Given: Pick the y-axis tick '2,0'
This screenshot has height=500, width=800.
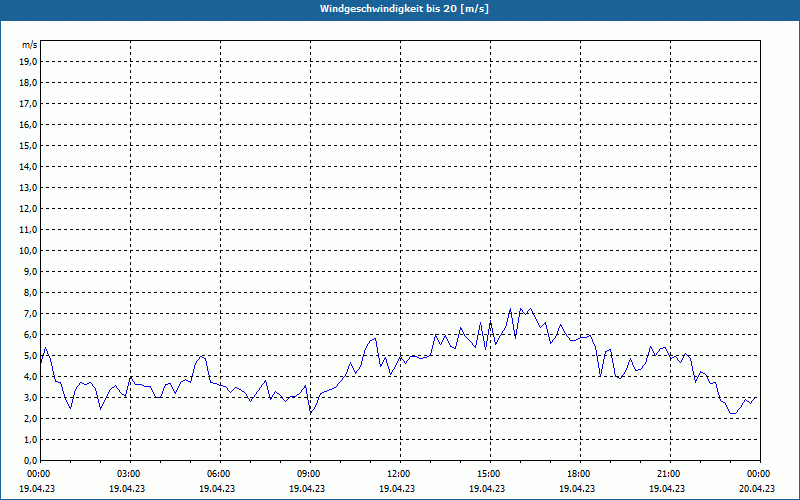Looking at the screenshot, I should (x=30, y=418).
